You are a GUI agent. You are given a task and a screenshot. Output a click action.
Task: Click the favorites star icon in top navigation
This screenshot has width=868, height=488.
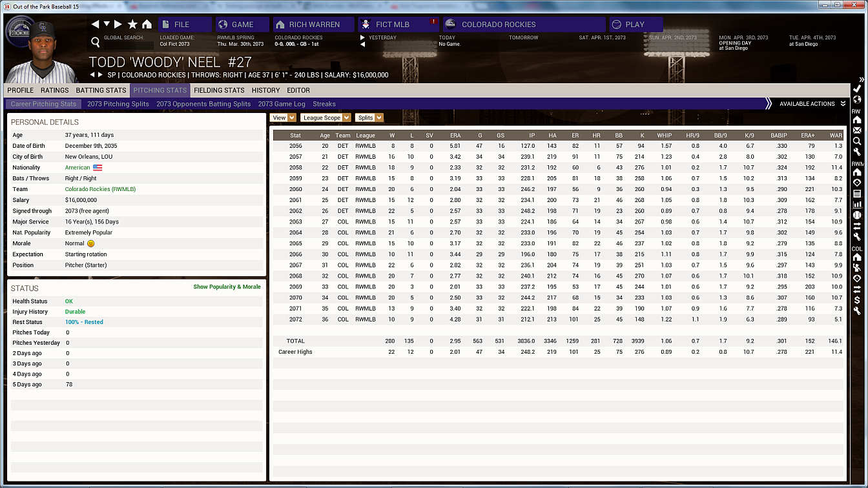pyautogui.click(x=132, y=25)
